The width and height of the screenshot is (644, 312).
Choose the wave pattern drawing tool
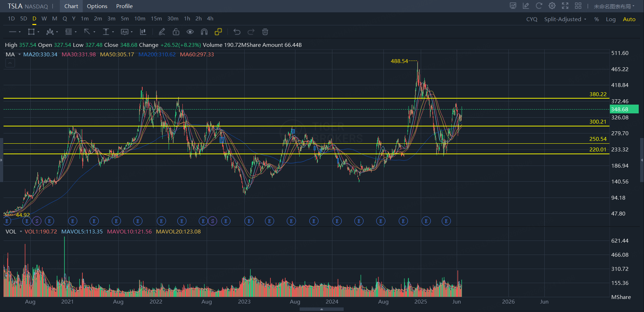coord(50,32)
